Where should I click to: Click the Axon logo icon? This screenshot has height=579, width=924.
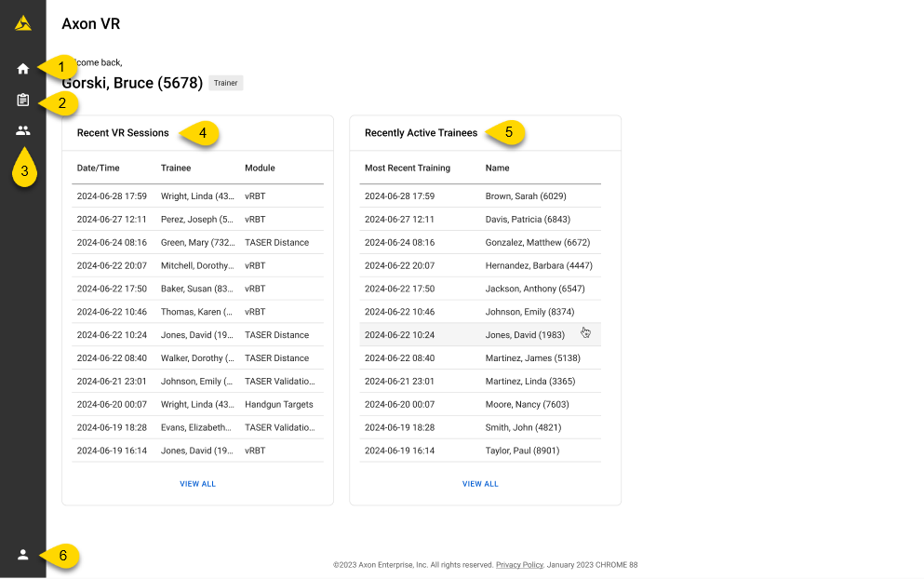(x=23, y=23)
